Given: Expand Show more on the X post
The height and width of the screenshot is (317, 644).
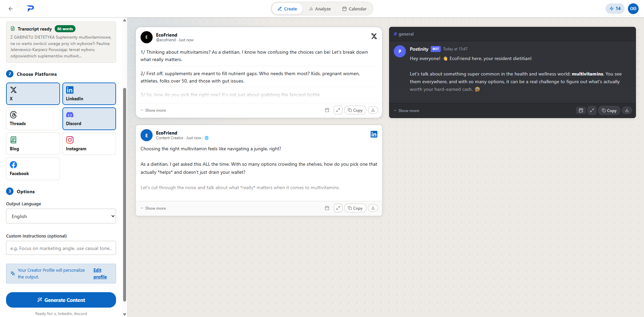Looking at the screenshot, I should coord(153,110).
